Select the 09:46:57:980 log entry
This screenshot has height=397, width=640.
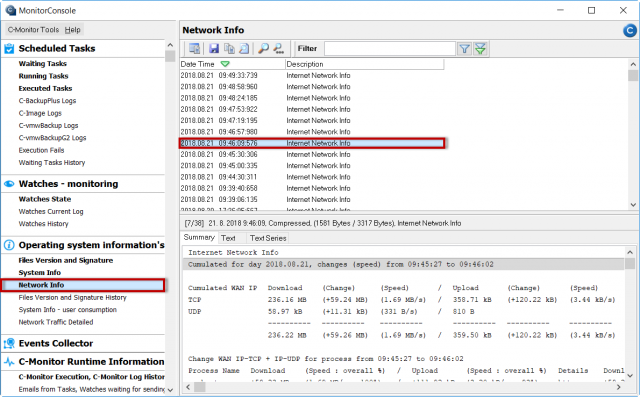[x=312, y=132]
